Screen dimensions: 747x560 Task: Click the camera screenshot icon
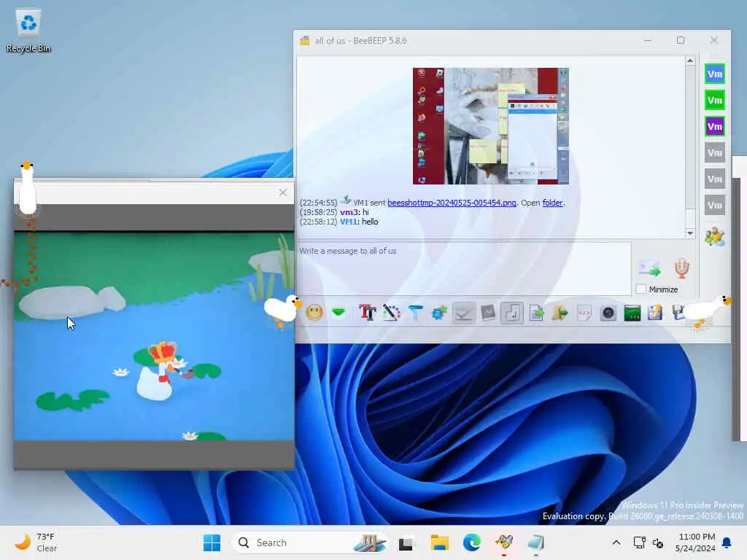[x=608, y=313]
